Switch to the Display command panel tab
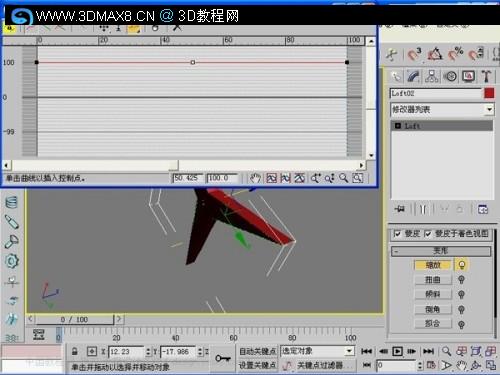The image size is (500, 375). (468, 76)
